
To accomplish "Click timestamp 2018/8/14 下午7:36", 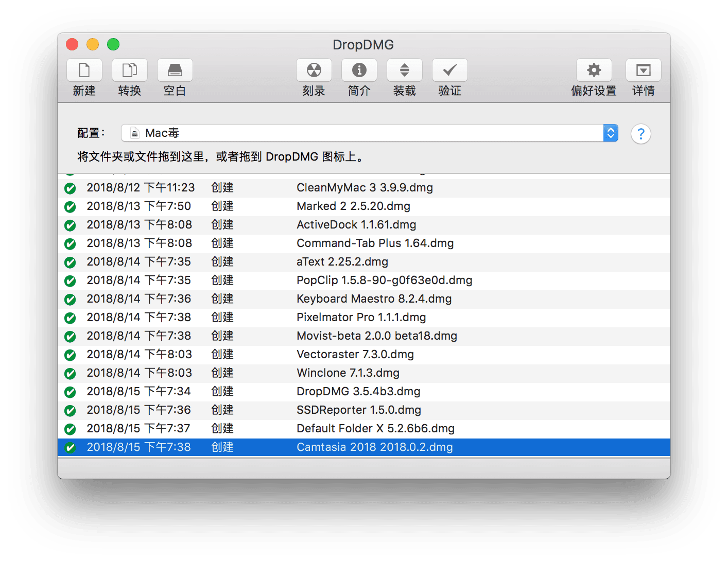I will click(139, 299).
